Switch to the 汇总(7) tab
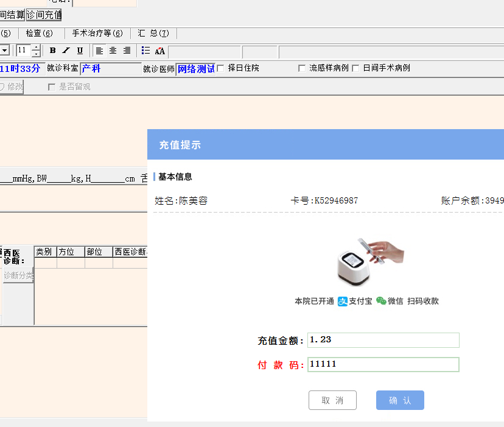Screen dimensions: 504x427 [153, 33]
